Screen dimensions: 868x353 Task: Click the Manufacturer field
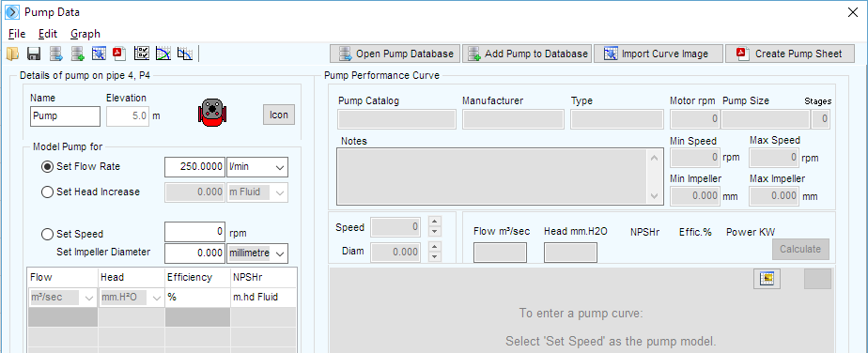click(513, 119)
